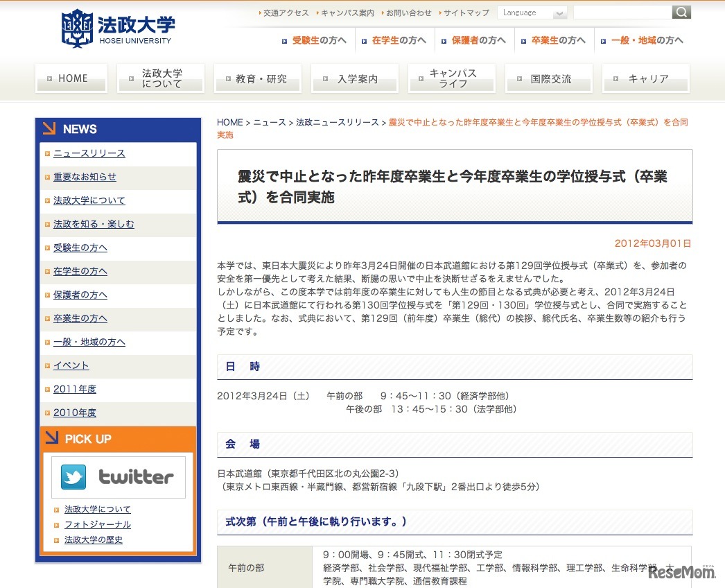Switch to the 入学案内 tab
Image resolution: width=725 pixels, height=588 pixels.
pyautogui.click(x=354, y=78)
